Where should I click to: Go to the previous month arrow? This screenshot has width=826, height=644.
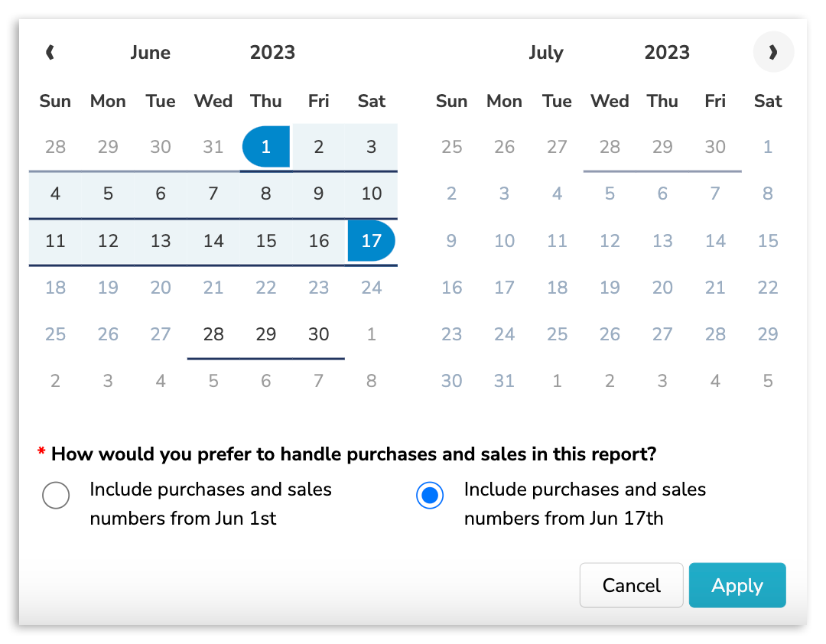point(50,53)
